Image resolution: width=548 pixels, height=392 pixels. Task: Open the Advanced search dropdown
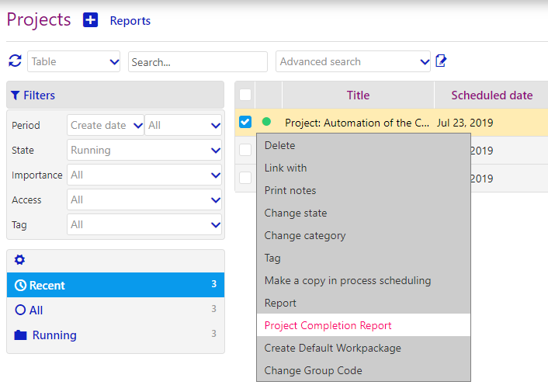click(x=353, y=61)
